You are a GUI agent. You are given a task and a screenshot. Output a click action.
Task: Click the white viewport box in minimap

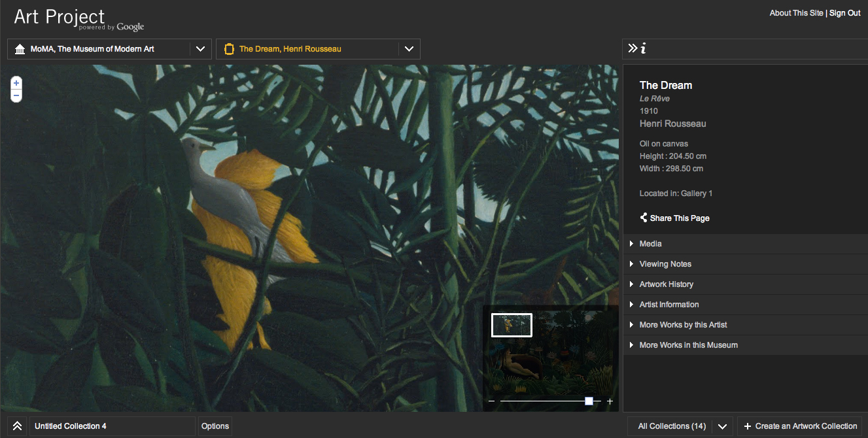512,325
